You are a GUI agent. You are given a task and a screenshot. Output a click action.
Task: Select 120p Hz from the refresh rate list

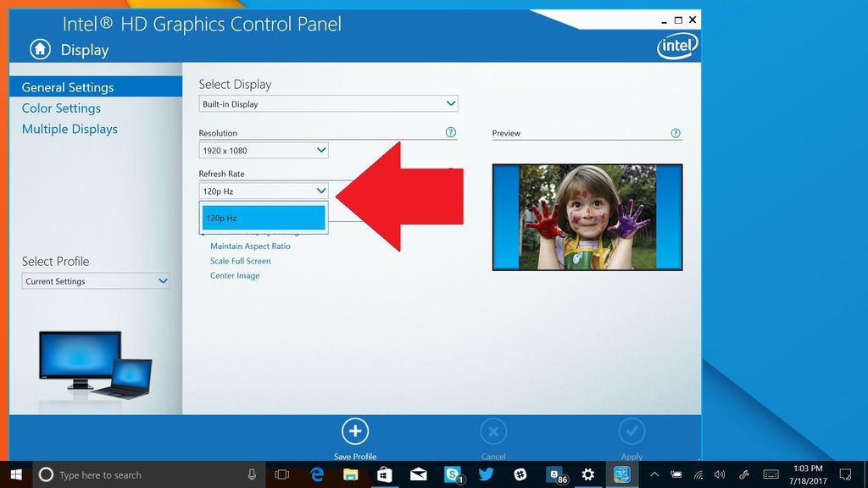click(x=263, y=218)
